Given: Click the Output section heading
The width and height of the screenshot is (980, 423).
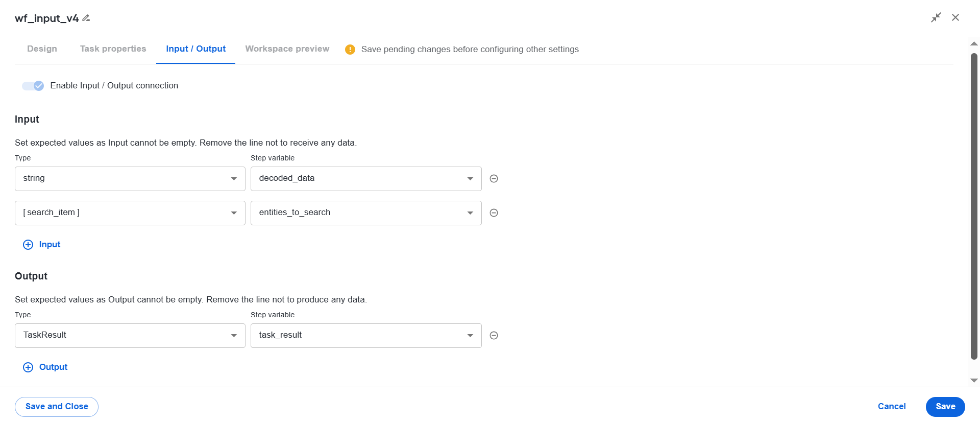Looking at the screenshot, I should pyautogui.click(x=31, y=276).
